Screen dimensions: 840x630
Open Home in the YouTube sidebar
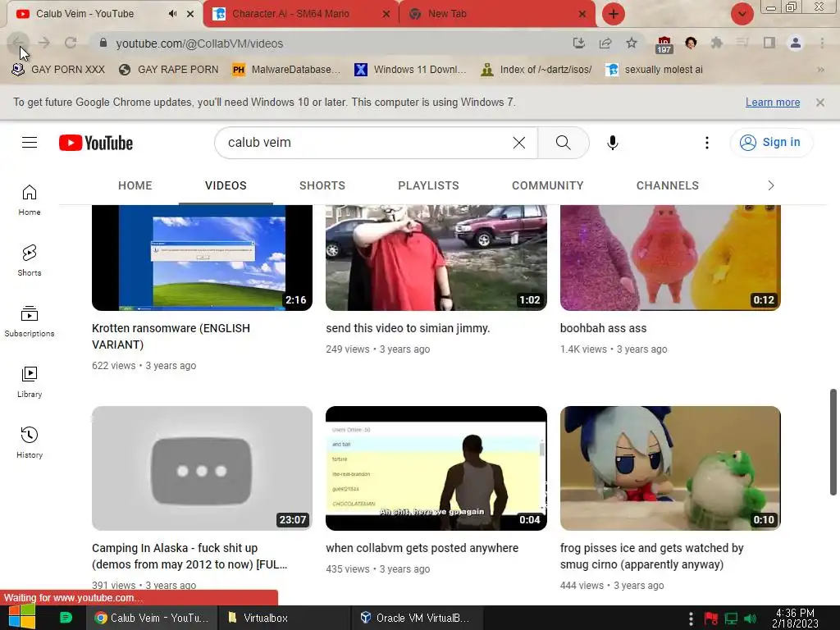(30, 200)
